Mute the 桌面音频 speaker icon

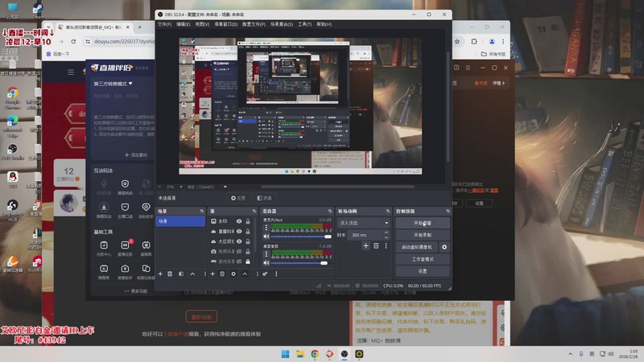[x=266, y=263]
